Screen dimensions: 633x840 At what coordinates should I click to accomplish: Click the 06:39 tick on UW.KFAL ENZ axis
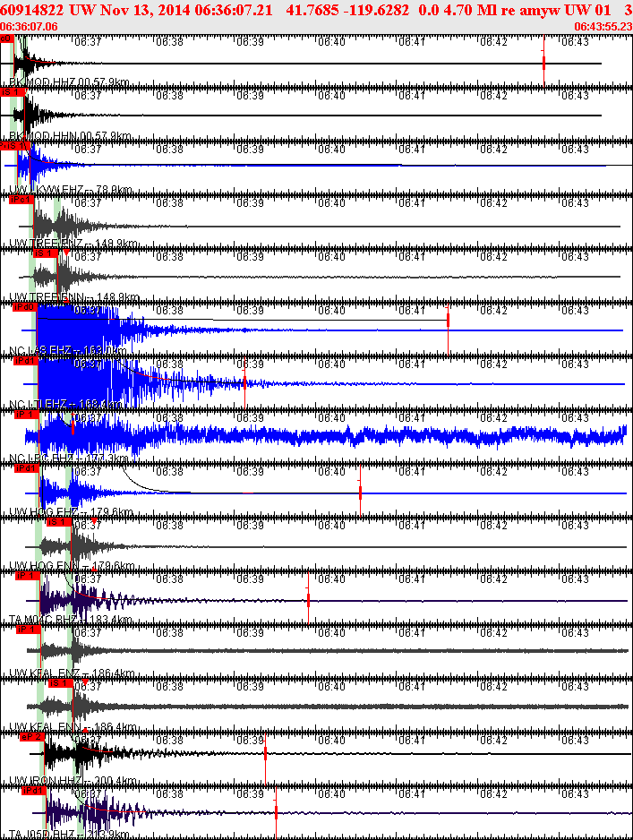pyautogui.click(x=250, y=632)
